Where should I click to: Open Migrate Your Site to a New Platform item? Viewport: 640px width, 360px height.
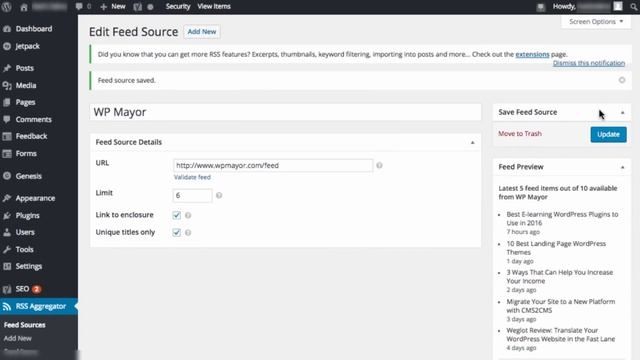coord(560,306)
